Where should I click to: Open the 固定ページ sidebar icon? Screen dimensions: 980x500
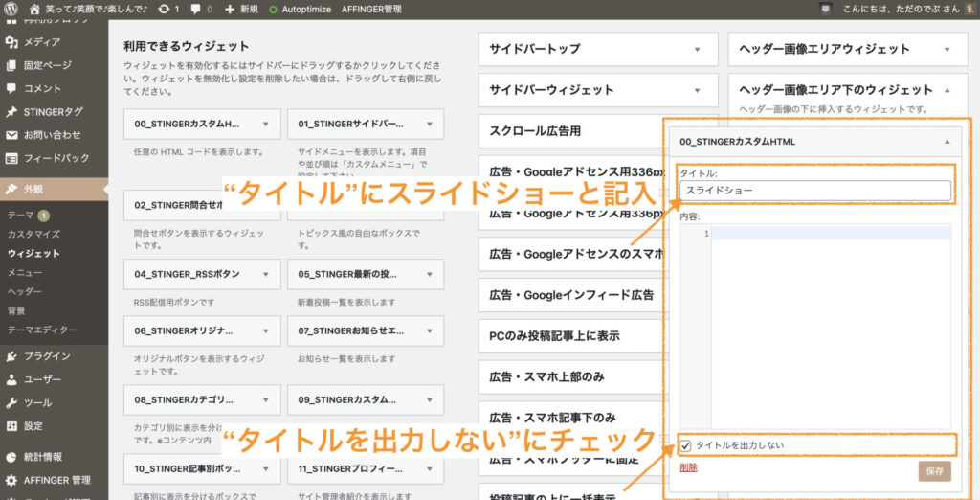[x=11, y=65]
